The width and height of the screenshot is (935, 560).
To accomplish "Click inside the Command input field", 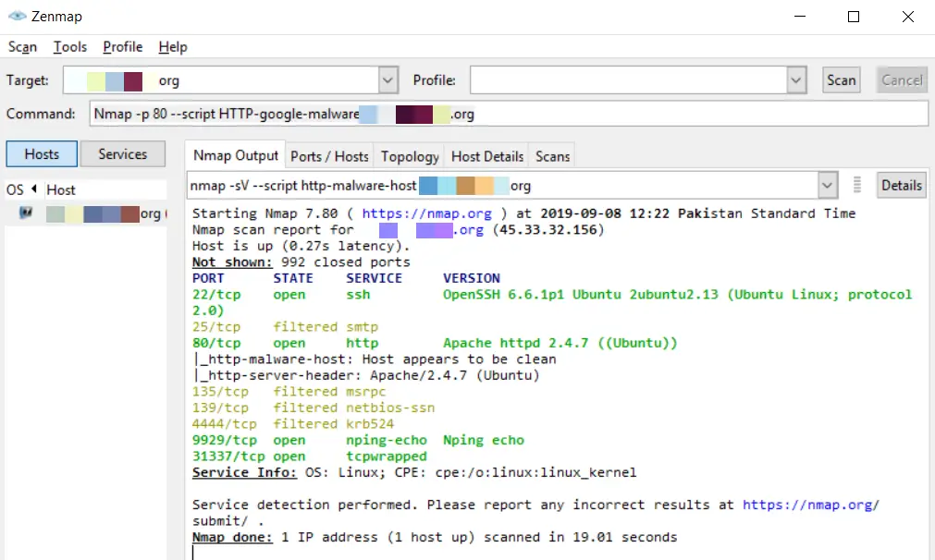I will [x=509, y=114].
